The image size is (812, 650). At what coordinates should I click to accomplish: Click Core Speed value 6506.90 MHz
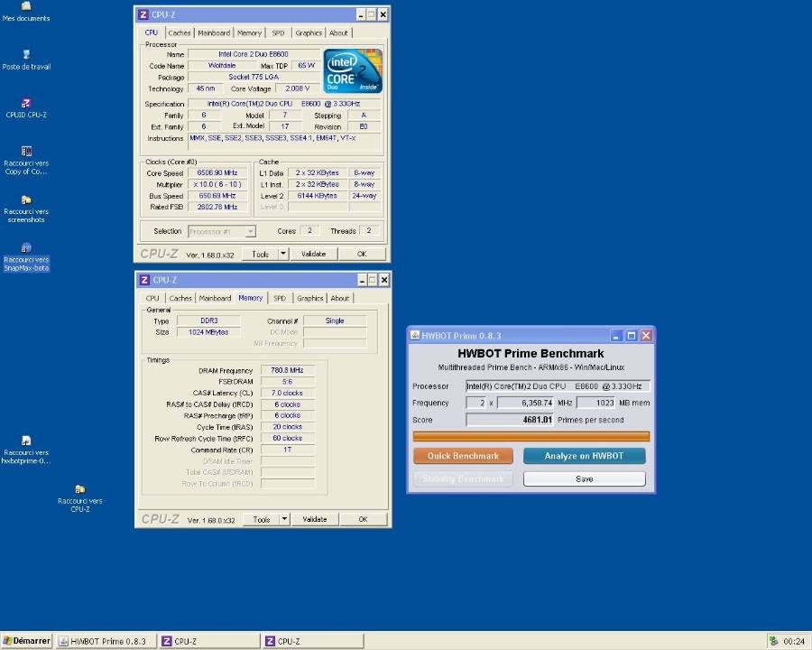[217, 172]
